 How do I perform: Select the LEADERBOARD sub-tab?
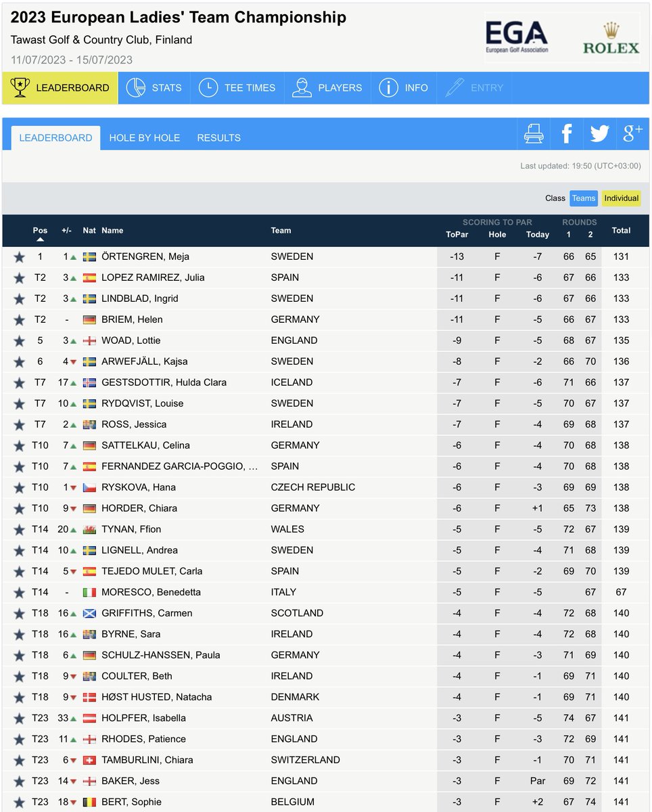point(55,137)
